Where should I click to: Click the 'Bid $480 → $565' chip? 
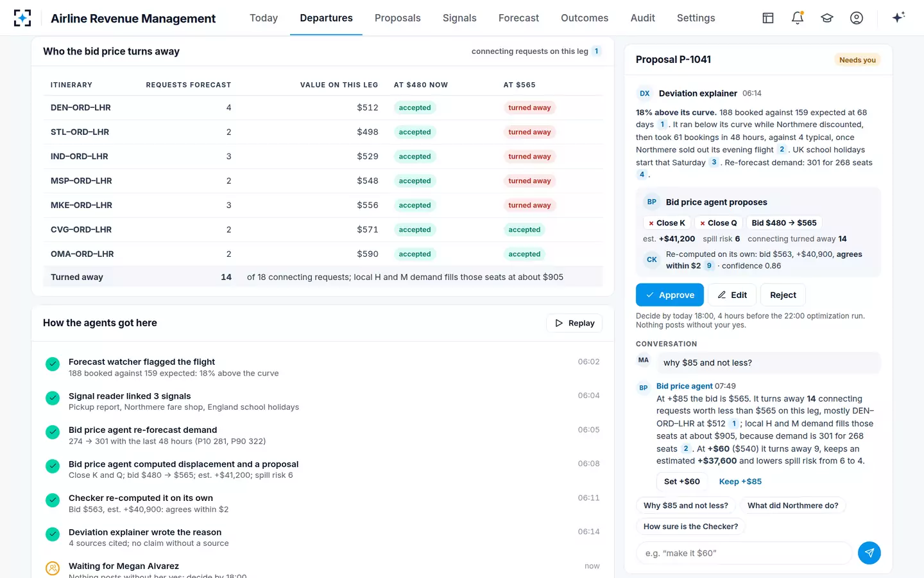pos(784,223)
